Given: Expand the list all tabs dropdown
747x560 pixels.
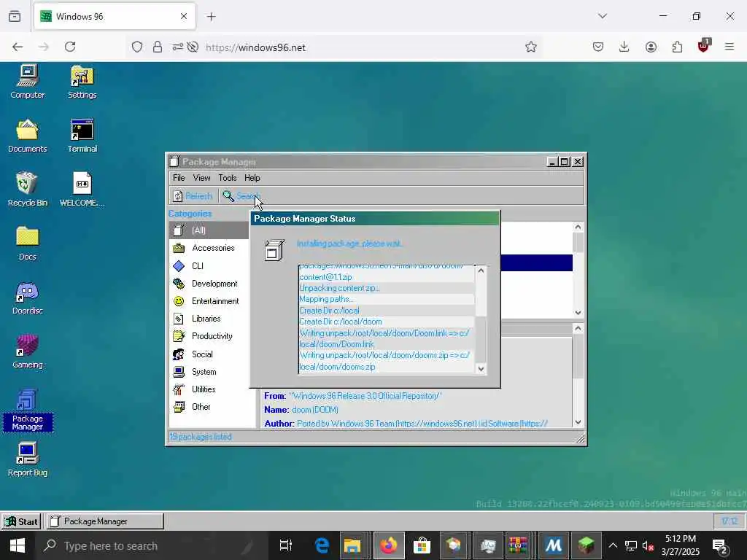Looking at the screenshot, I should coord(603,16).
